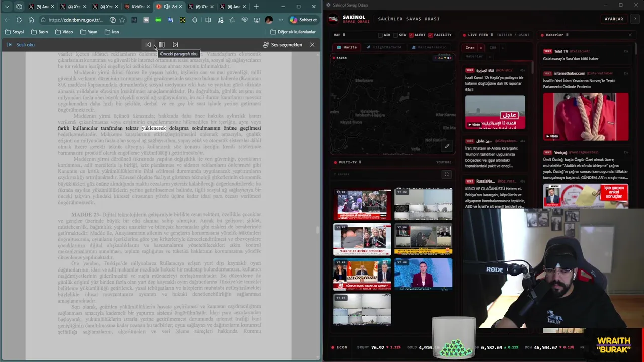The width and height of the screenshot is (644, 362).
Task: Open the Basın bookmarks folder
Action: [x=39, y=32]
